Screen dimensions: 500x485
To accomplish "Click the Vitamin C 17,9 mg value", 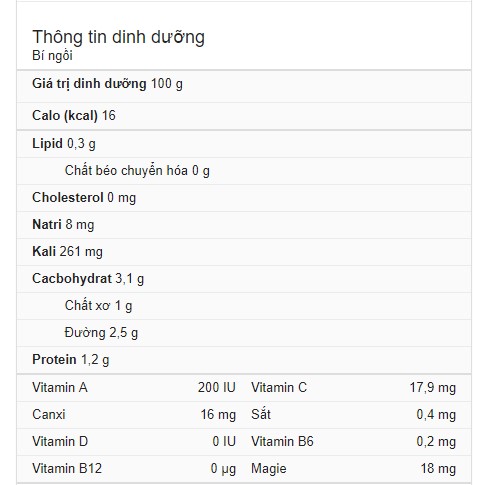I will (x=433, y=388).
